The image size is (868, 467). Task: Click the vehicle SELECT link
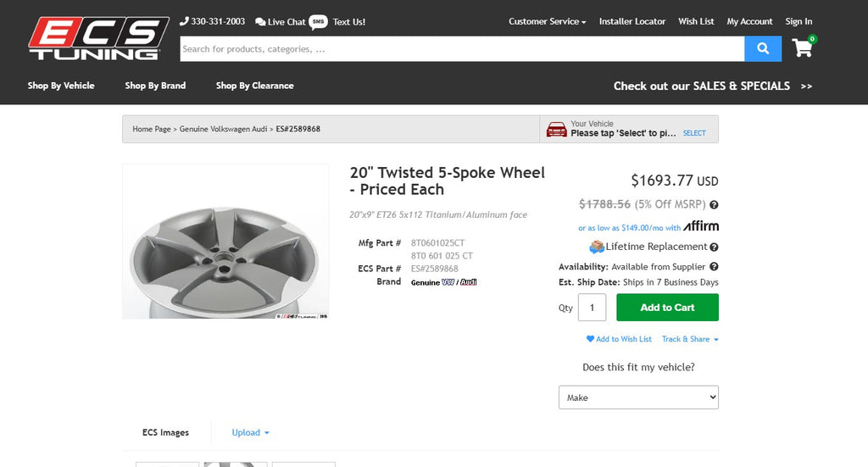694,133
